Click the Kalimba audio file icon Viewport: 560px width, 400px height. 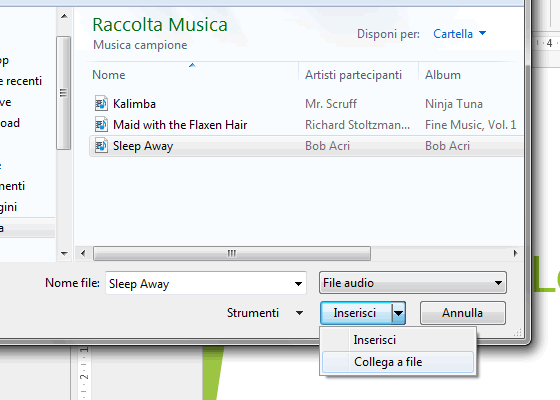coord(101,104)
